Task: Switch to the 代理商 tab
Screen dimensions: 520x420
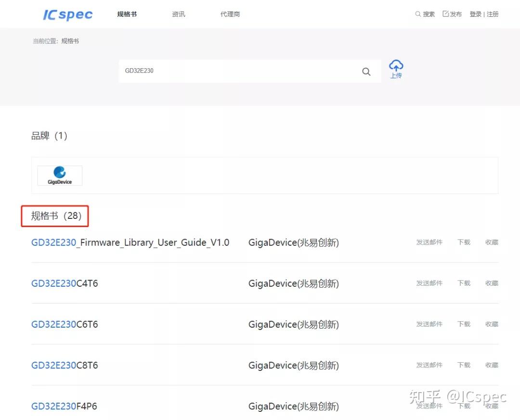Action: 230,14
